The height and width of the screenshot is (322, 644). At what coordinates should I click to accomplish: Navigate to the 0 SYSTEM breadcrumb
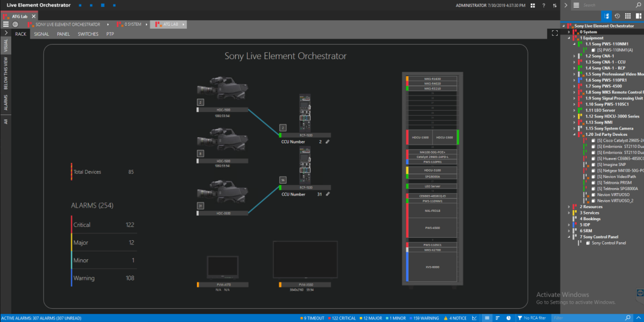132,25
